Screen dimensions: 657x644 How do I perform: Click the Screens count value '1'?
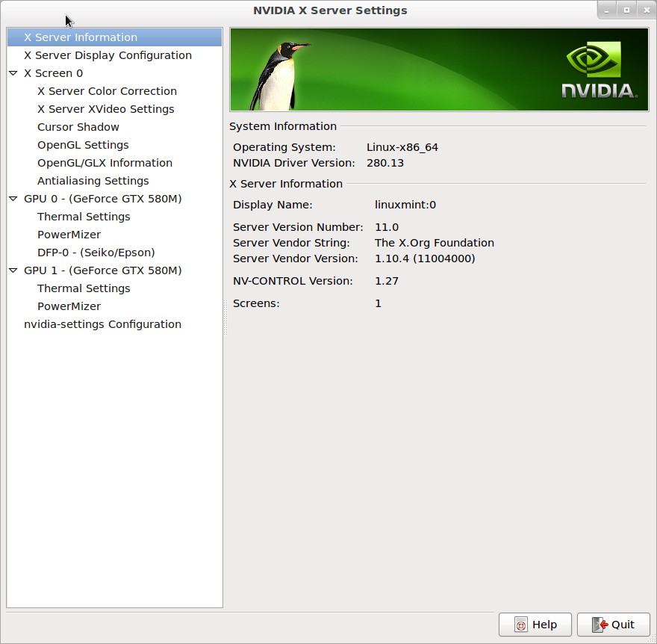coord(378,303)
